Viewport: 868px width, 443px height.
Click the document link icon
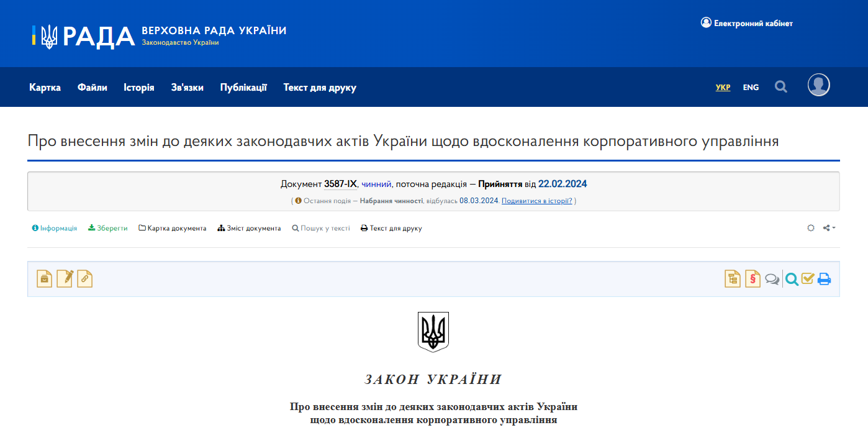(85, 278)
